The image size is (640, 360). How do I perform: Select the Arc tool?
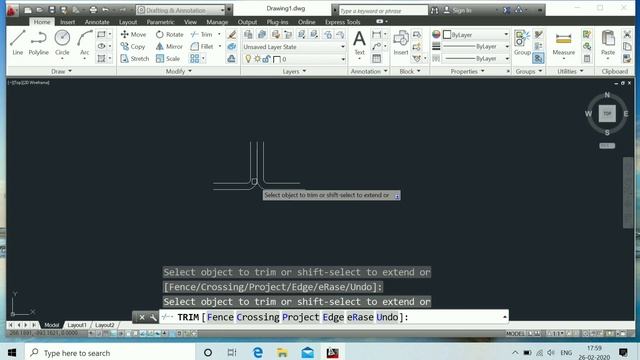click(x=84, y=42)
